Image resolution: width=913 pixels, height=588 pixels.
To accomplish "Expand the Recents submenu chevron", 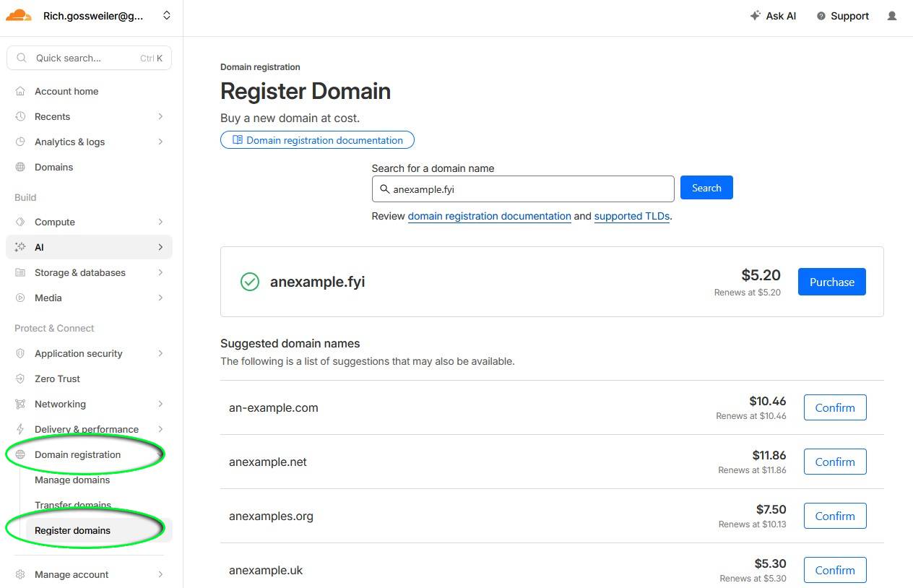I will pyautogui.click(x=160, y=116).
